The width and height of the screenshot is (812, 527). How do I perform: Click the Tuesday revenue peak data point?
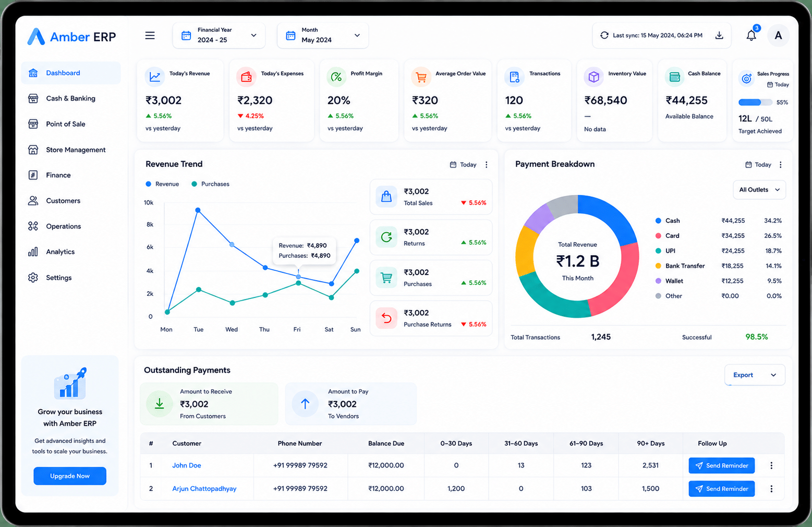coord(198,210)
